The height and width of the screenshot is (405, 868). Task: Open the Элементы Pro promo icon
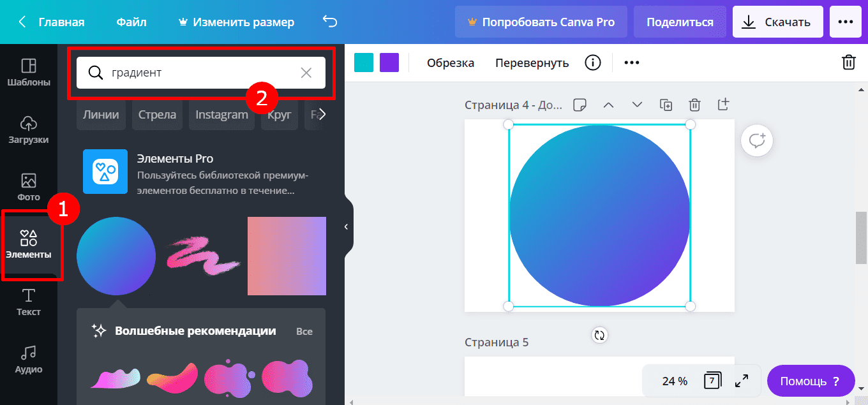click(x=105, y=172)
